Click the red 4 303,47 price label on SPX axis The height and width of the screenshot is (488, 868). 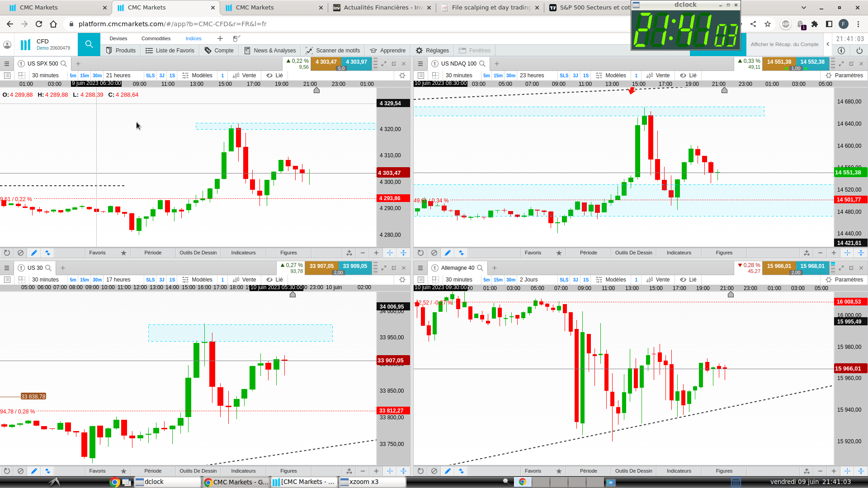pyautogui.click(x=393, y=173)
